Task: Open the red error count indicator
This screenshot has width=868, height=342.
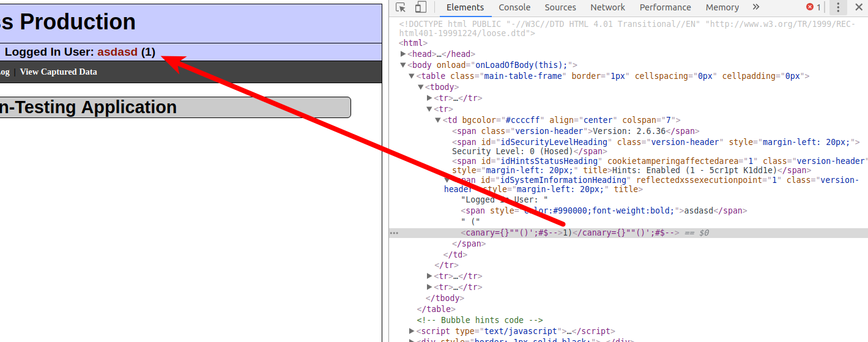Action: pos(813,7)
